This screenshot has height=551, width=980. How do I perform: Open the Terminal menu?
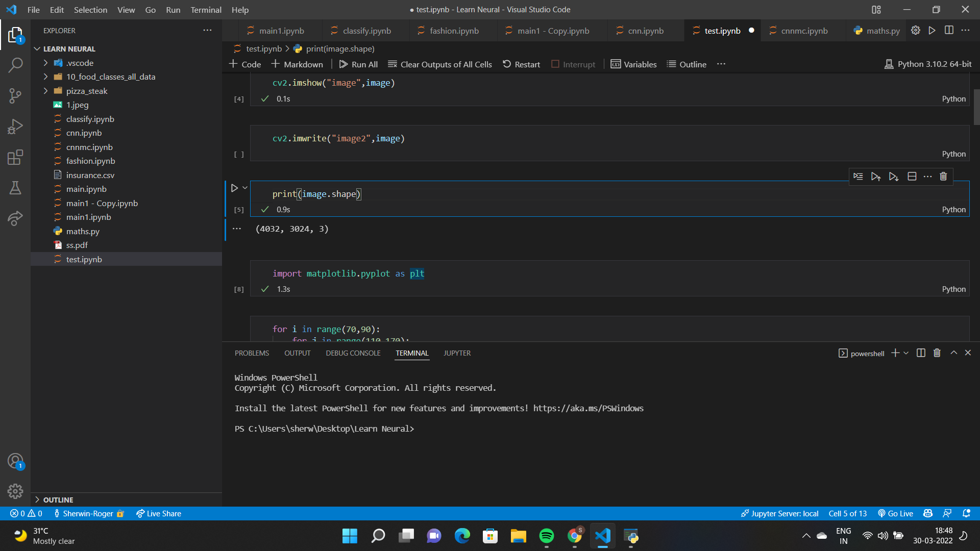[x=206, y=10]
